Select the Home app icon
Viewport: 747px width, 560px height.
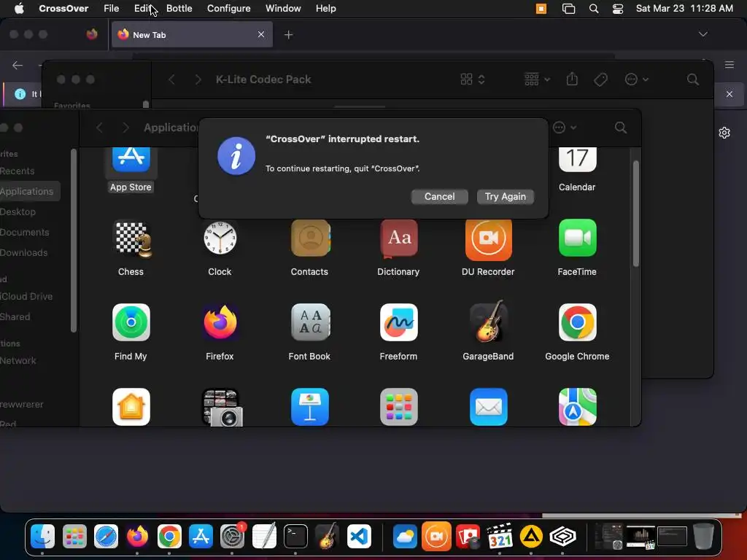(x=131, y=407)
